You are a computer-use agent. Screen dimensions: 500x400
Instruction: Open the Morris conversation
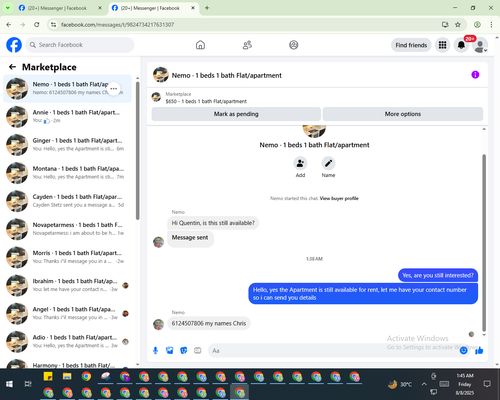(67, 257)
